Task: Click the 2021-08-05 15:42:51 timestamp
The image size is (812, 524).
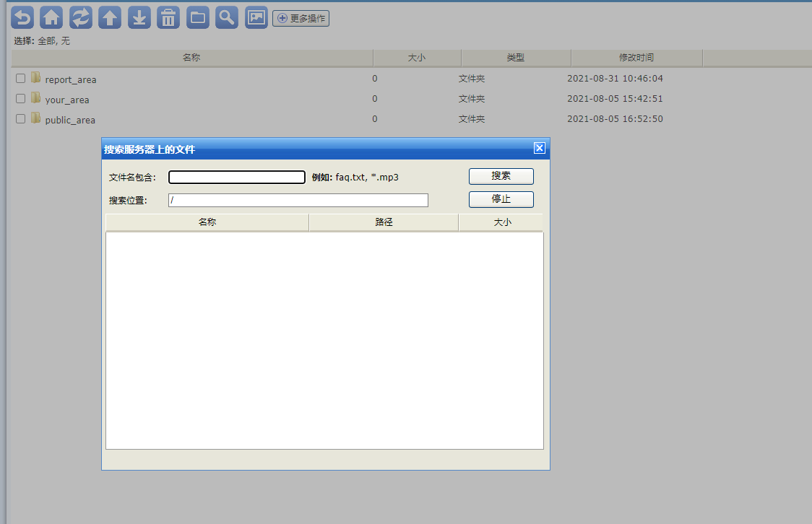Action: [x=615, y=98]
